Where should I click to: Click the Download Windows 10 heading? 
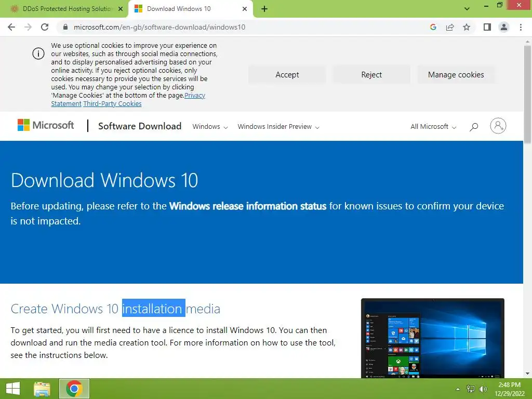point(104,180)
